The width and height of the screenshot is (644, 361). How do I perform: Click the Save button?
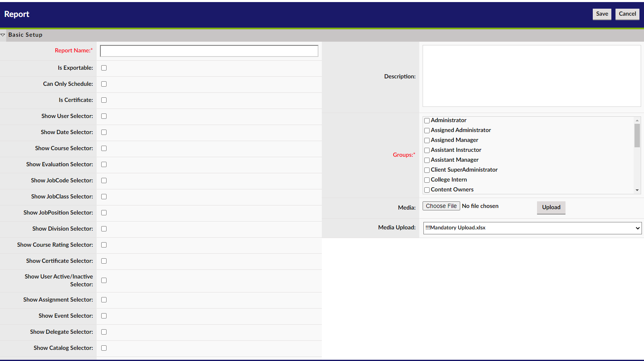602,14
